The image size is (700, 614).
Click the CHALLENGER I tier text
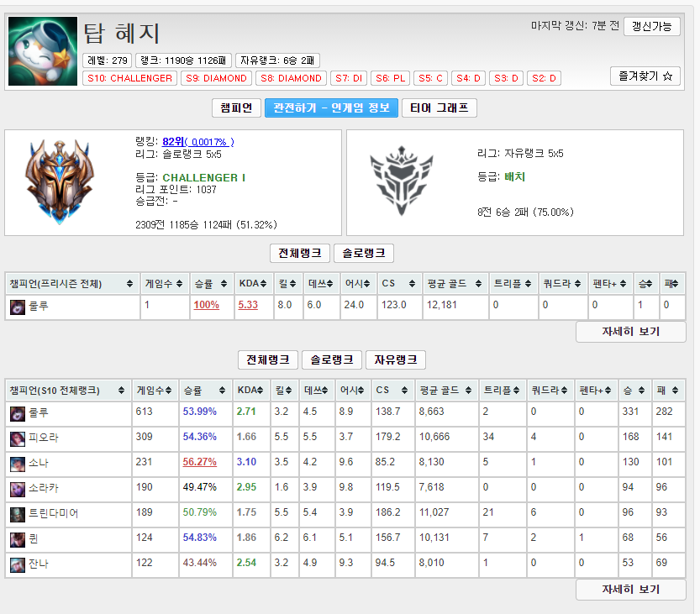point(204,178)
